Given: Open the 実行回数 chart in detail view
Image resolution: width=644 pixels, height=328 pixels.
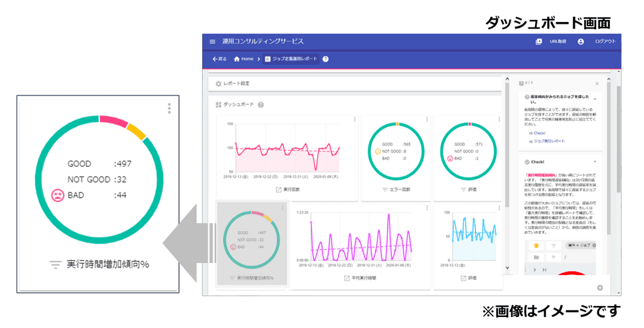Looking at the screenshot, I should (x=279, y=189).
